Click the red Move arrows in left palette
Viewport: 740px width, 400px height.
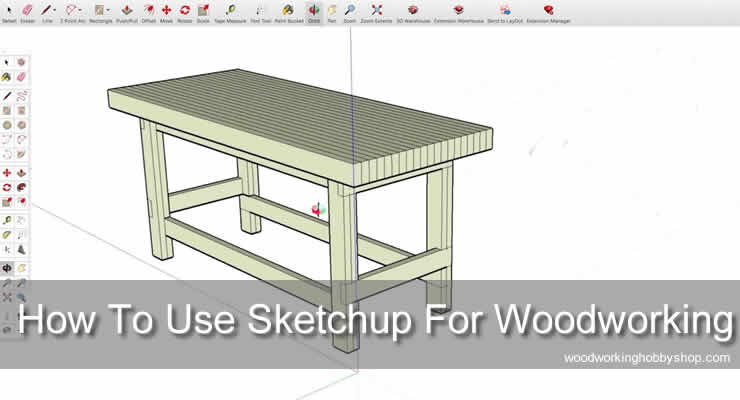pyautogui.click(x=7, y=173)
